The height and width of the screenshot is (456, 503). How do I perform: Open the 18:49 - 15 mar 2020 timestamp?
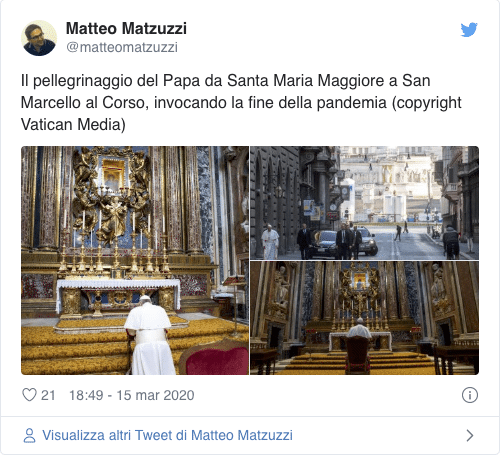(132, 395)
